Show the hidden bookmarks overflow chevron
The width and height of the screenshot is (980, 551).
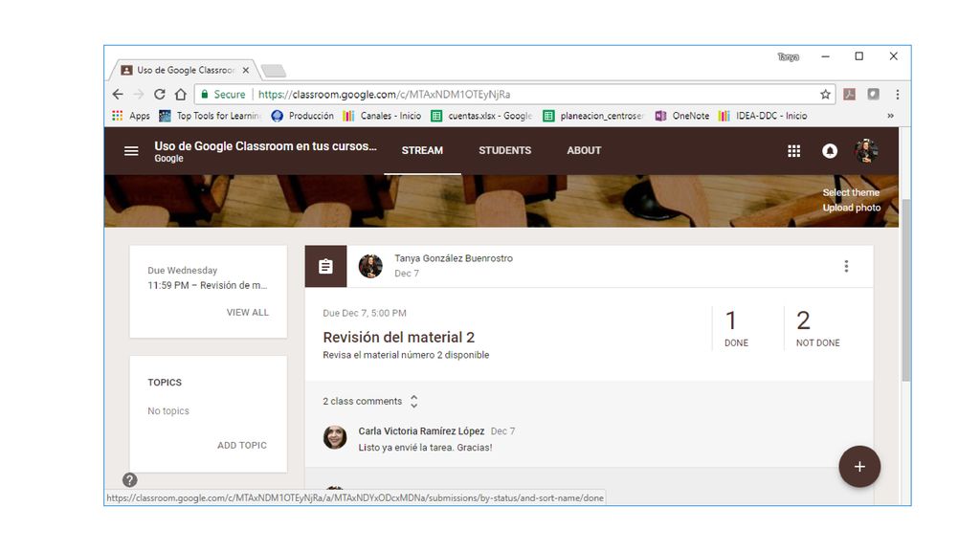tap(891, 116)
